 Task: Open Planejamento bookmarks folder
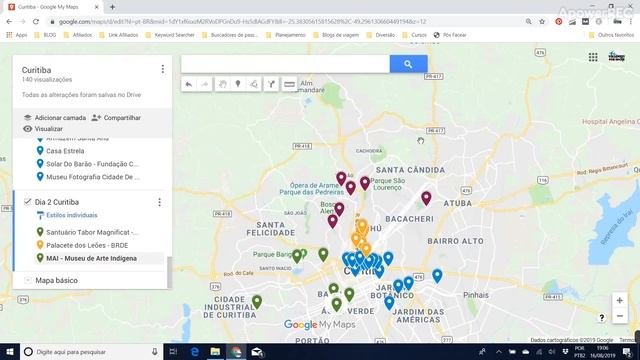(x=286, y=35)
